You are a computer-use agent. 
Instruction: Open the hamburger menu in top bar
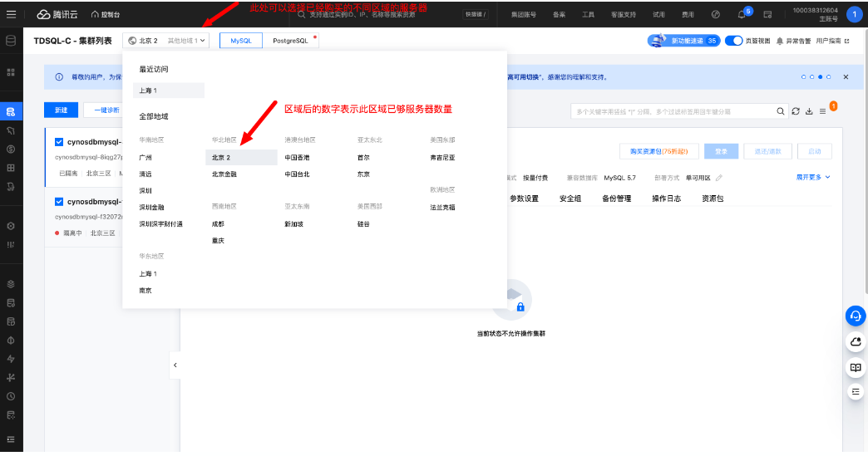pyautogui.click(x=11, y=14)
